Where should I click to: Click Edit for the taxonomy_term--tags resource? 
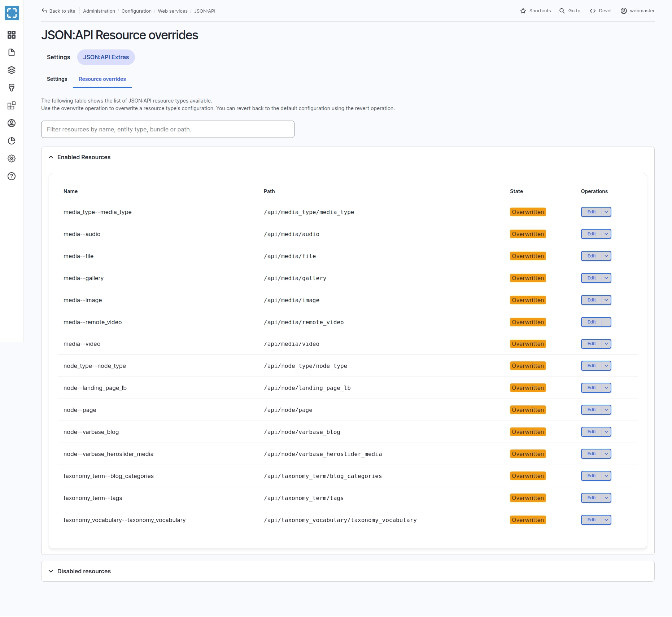coord(591,498)
